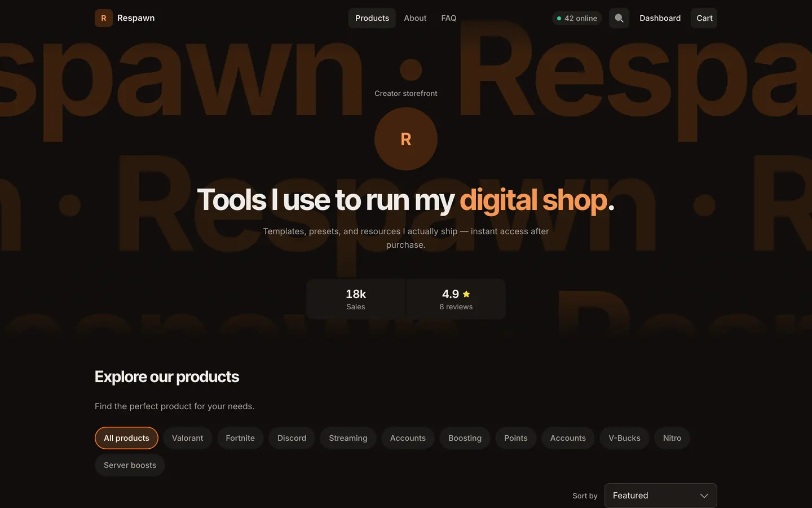Click the Explore our products heading
This screenshot has width=812, height=508.
pos(167,376)
